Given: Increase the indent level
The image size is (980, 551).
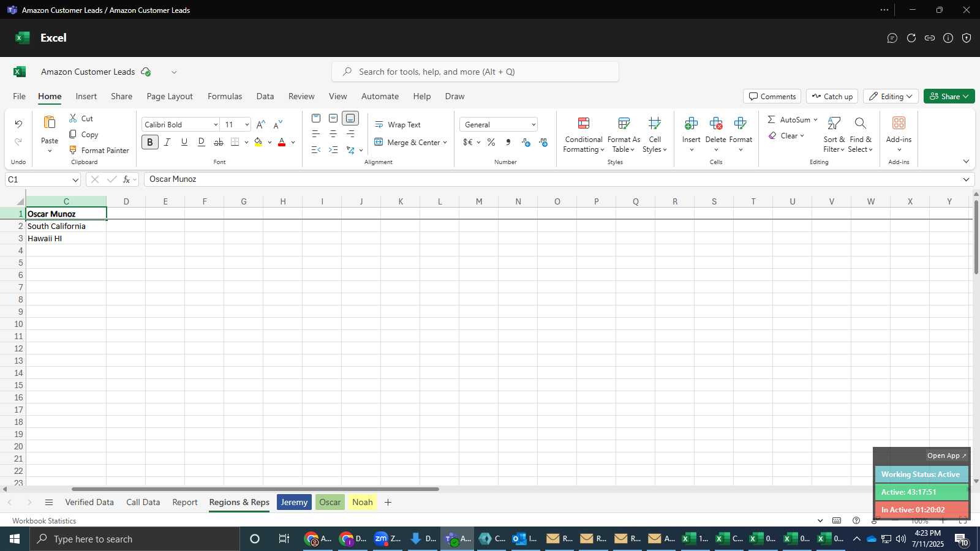Looking at the screenshot, I should click(333, 150).
